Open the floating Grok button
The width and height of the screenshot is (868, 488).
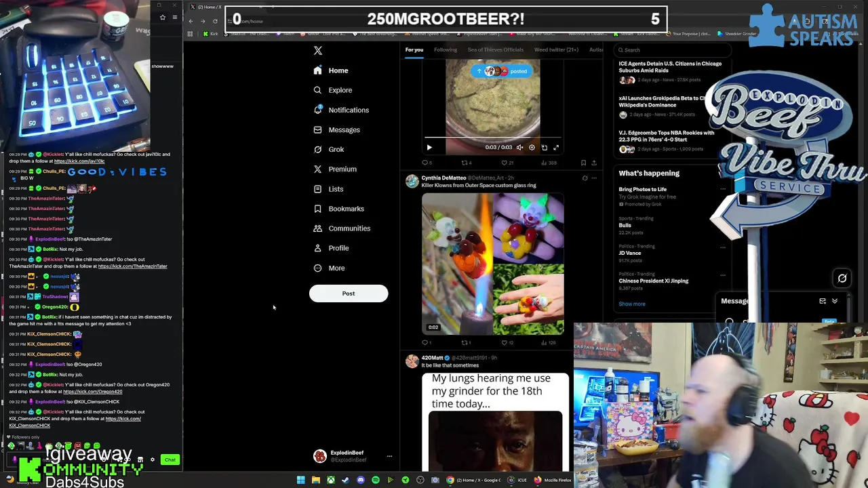click(x=842, y=278)
